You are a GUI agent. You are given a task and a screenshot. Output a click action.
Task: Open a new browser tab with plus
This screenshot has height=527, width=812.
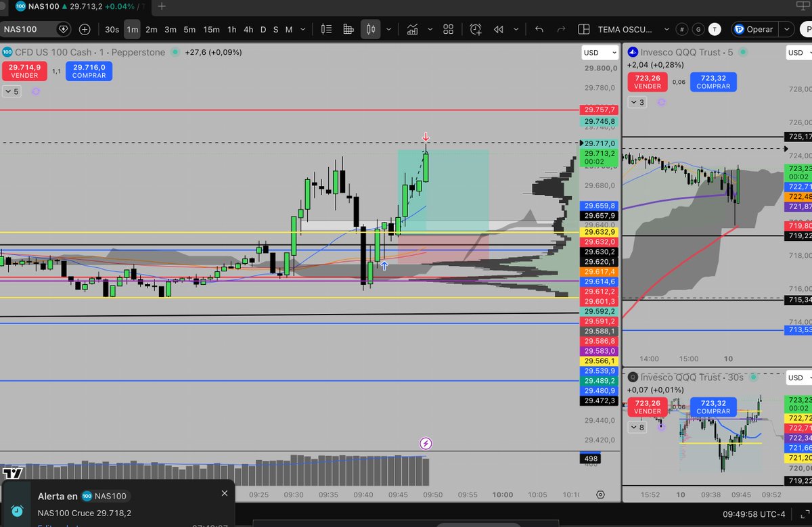point(161,6)
